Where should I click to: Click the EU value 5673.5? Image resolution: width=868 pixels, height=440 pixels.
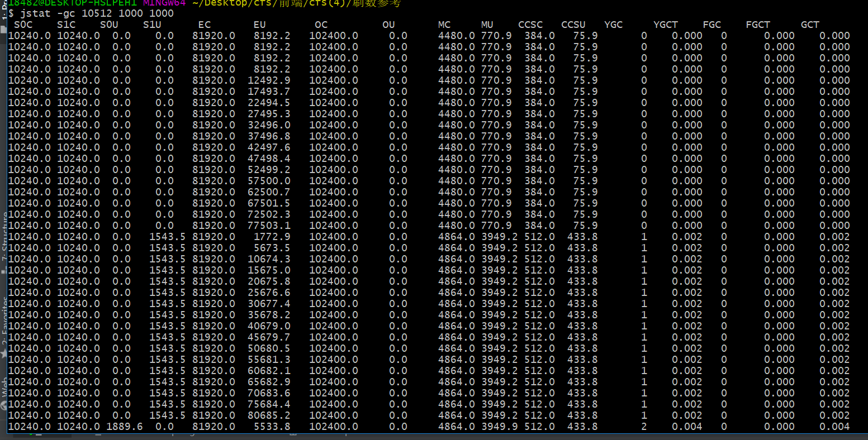tap(272, 248)
